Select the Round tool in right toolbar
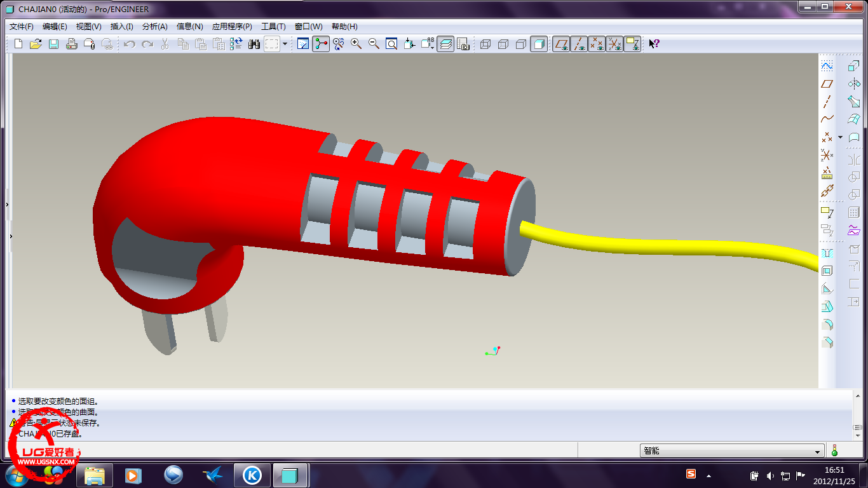 [827, 325]
